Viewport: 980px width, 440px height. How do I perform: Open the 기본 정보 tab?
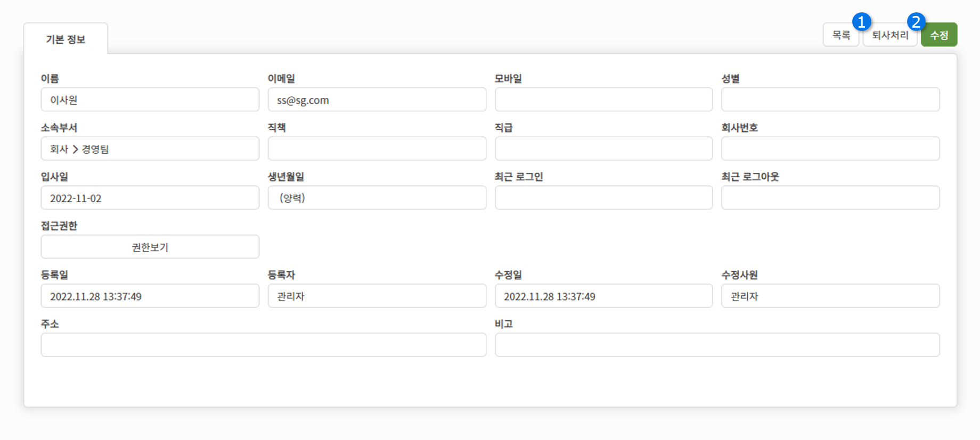pos(66,39)
